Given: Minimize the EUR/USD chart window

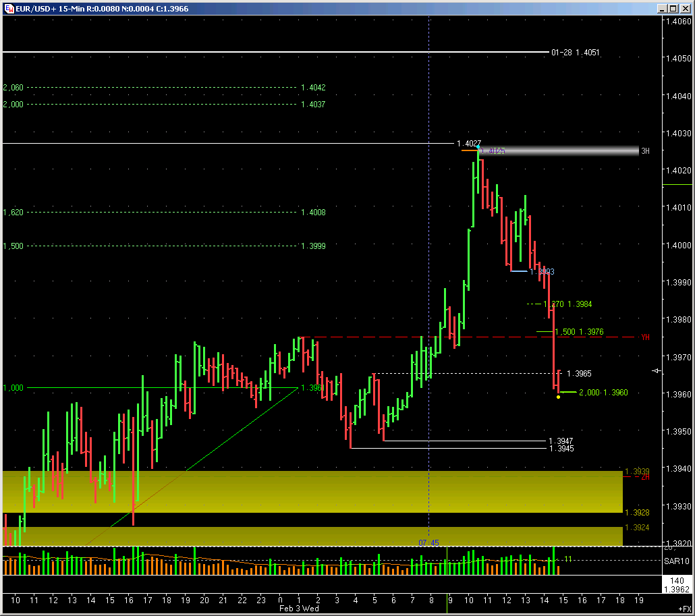Looking at the screenshot, I should click(x=662, y=8).
